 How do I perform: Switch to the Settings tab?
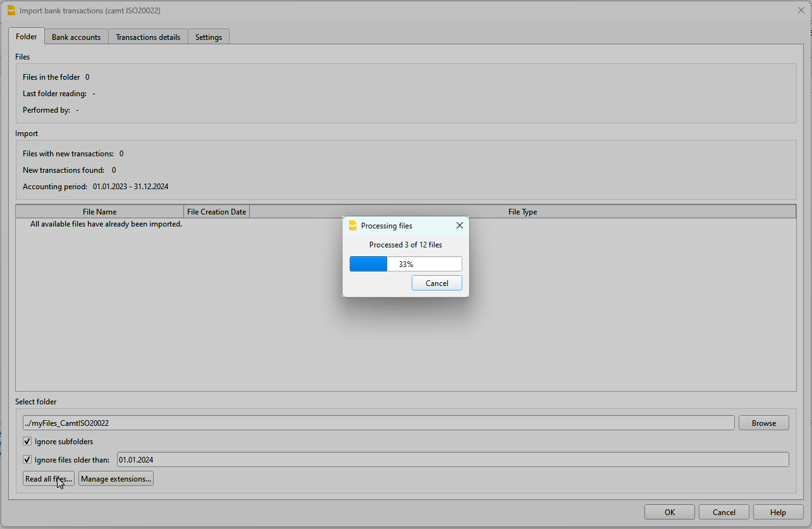point(208,37)
